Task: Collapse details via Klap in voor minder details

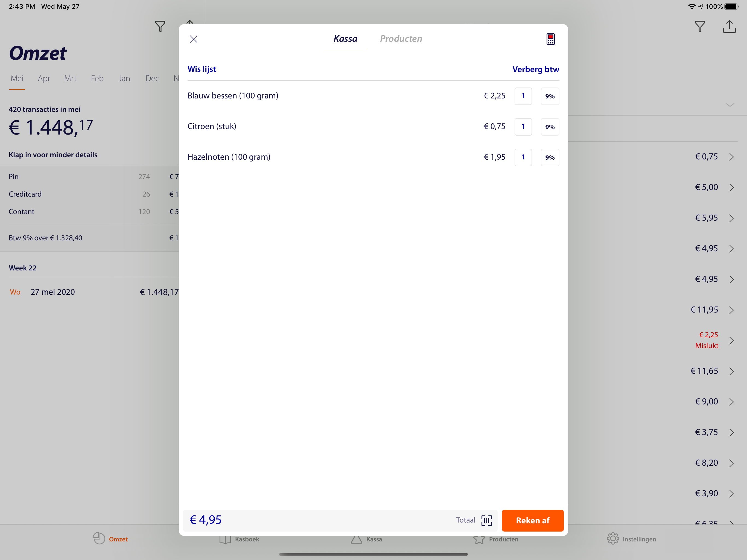Action: (x=53, y=155)
